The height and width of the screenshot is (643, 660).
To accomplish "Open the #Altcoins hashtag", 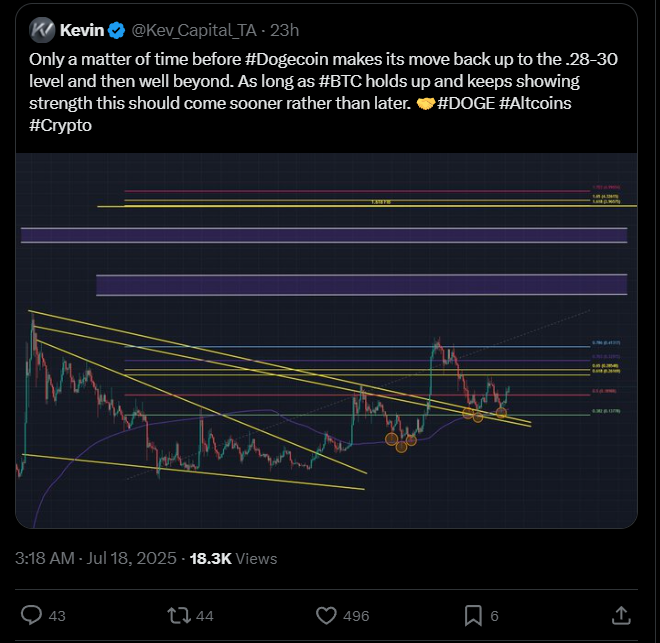I will 535,104.
